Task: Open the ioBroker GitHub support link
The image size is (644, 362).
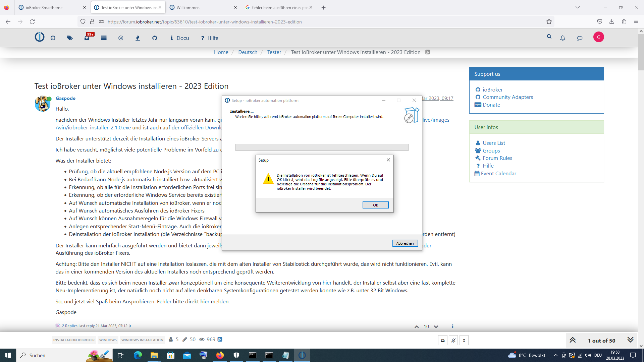Action: [493, 89]
